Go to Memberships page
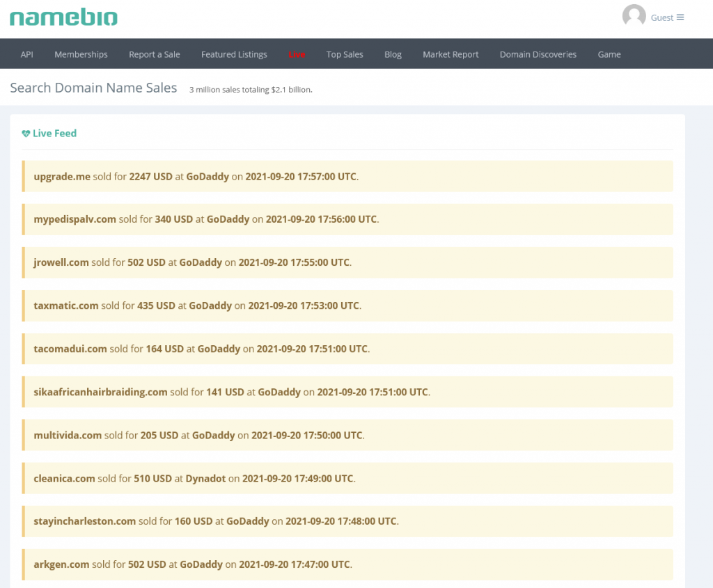The width and height of the screenshot is (713, 588). click(81, 54)
